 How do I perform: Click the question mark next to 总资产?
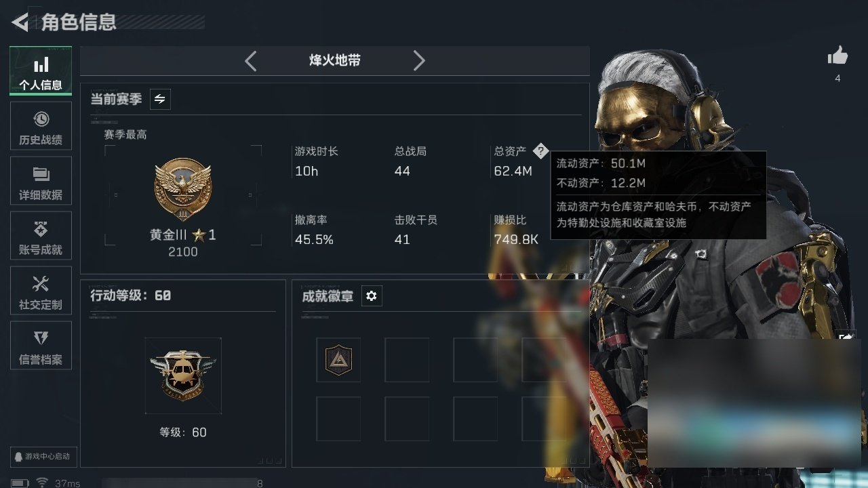[x=540, y=150]
